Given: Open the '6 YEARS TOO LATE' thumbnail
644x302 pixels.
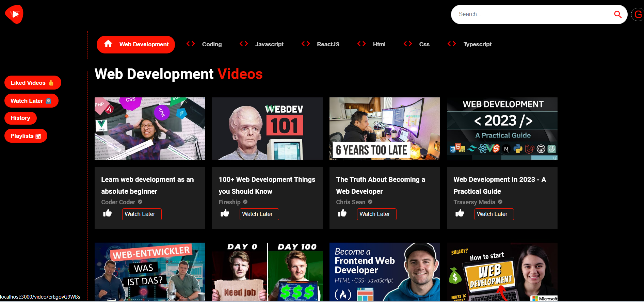Looking at the screenshot, I should [385, 128].
